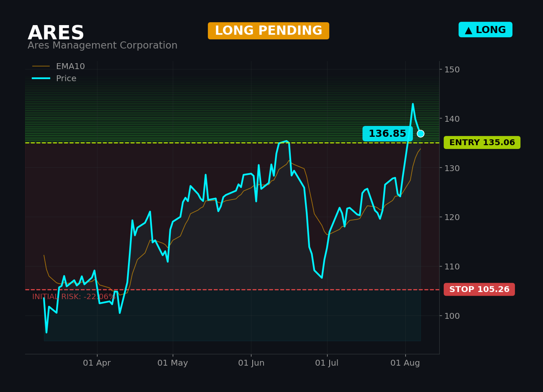Click the INITIAL RISK percentage text

pos(74,297)
